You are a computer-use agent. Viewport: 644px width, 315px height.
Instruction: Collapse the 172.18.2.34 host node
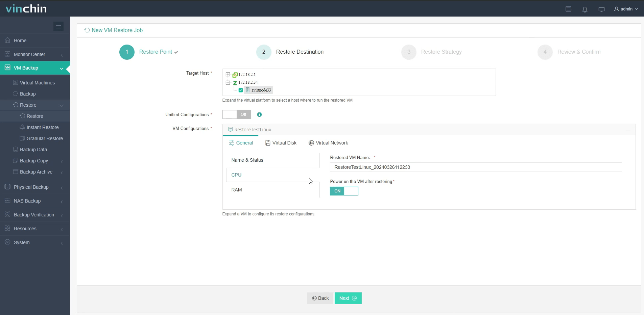pyautogui.click(x=227, y=82)
